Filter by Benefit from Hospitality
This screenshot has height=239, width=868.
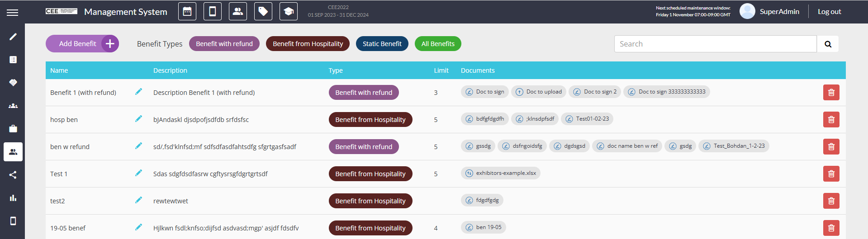(x=308, y=44)
